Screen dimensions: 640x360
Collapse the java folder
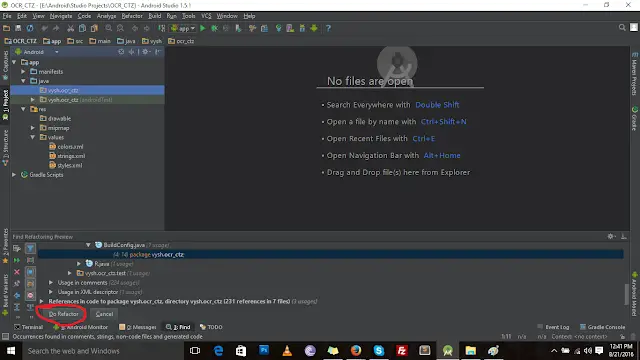point(23,81)
